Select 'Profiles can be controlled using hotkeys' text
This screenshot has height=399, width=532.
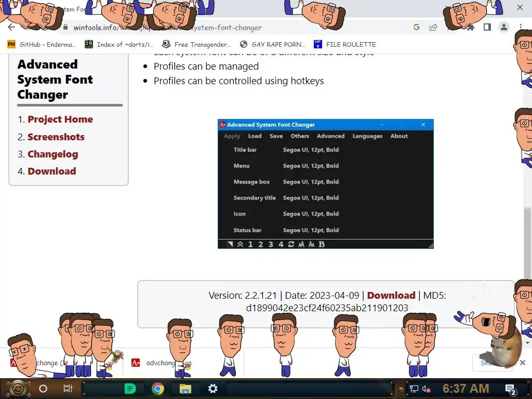[238, 81]
